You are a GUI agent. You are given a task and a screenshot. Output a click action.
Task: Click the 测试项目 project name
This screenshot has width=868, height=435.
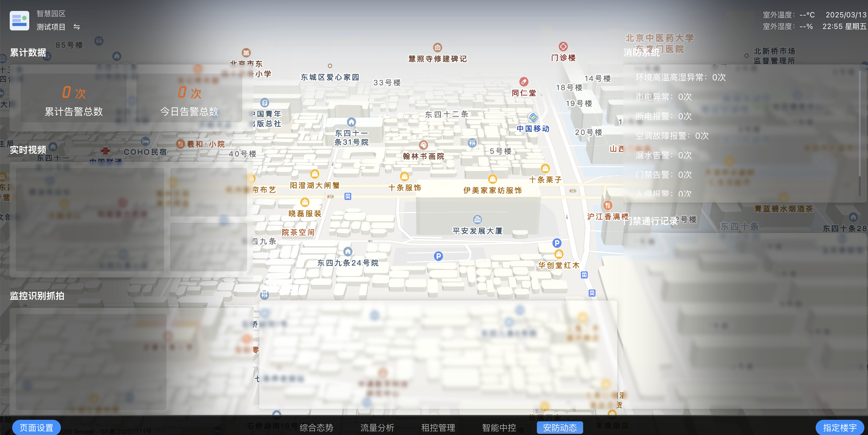pyautogui.click(x=51, y=27)
